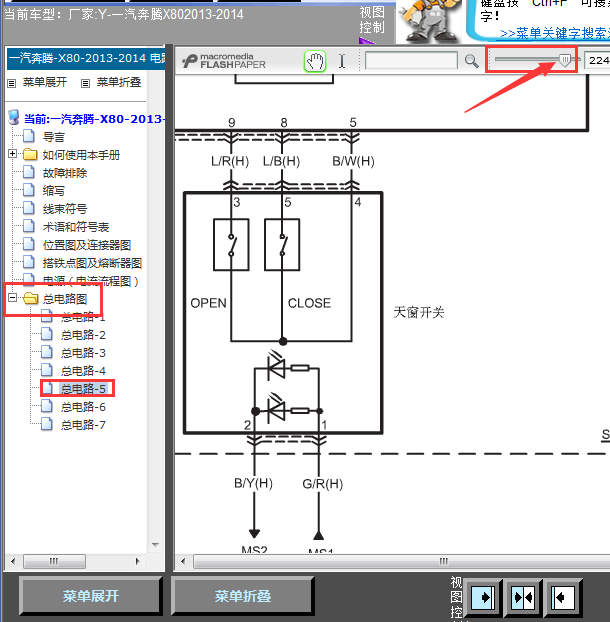Open the 故障排除 page
Viewport: 610px width, 622px height.
tap(65, 173)
